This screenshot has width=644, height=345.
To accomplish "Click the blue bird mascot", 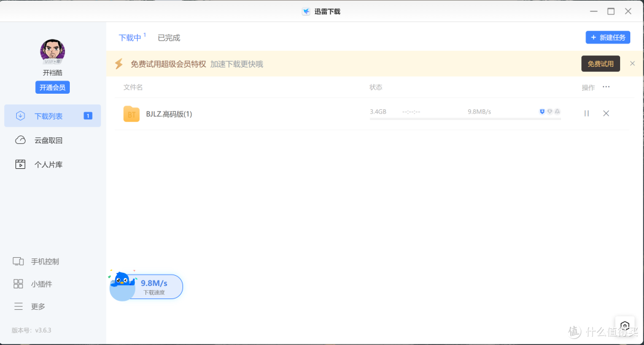I will click(122, 281).
